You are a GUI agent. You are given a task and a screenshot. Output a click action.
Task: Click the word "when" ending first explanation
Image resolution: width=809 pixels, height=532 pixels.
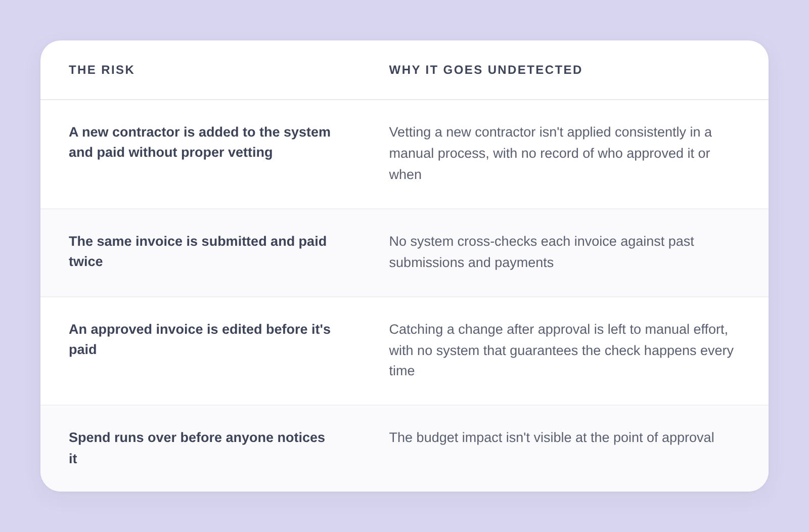405,174
